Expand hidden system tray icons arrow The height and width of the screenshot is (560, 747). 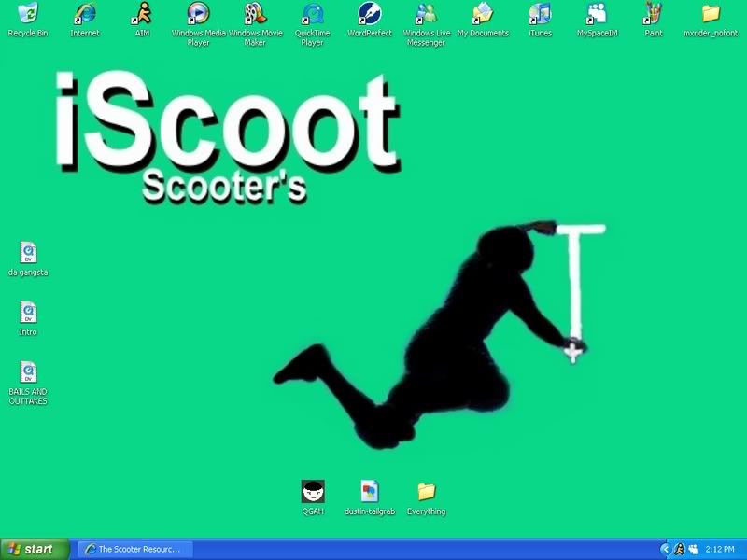pos(665,550)
